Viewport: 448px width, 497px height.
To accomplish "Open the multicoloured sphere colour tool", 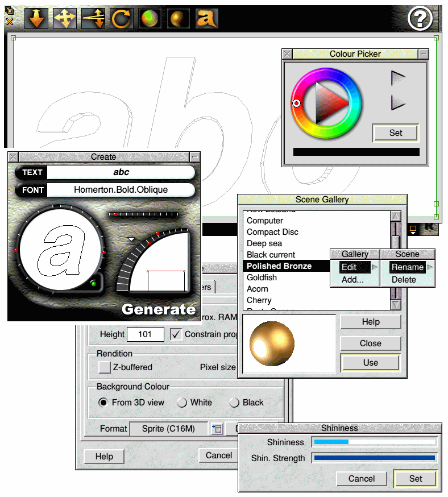I will [150, 18].
